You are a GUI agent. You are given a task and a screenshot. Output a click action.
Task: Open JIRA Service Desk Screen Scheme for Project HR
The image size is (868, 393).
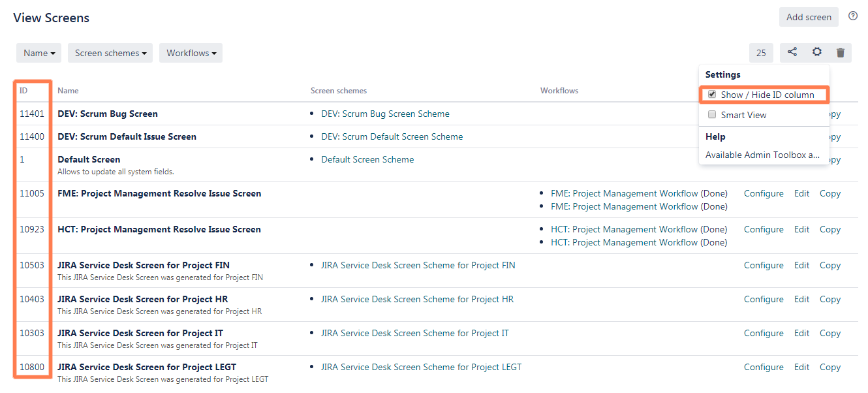click(x=418, y=299)
